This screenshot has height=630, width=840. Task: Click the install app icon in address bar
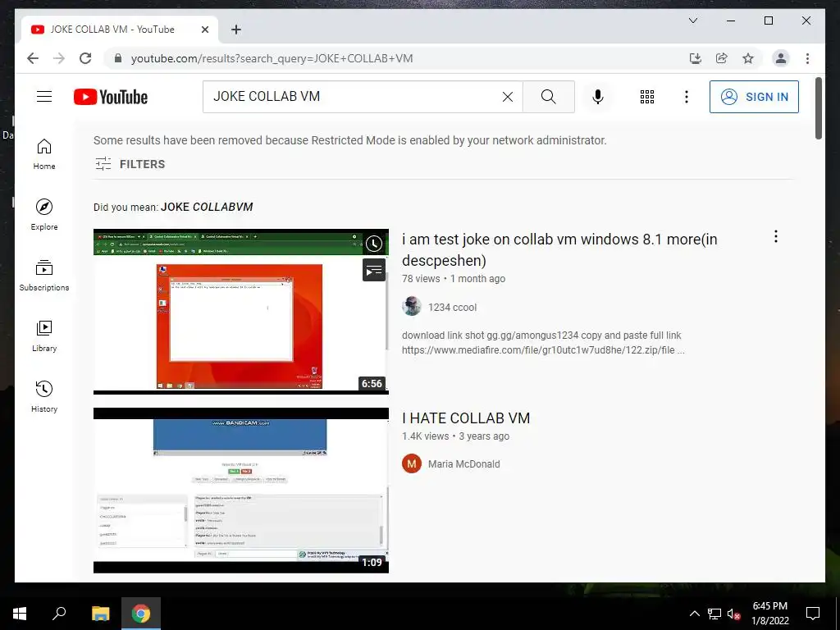tap(696, 58)
